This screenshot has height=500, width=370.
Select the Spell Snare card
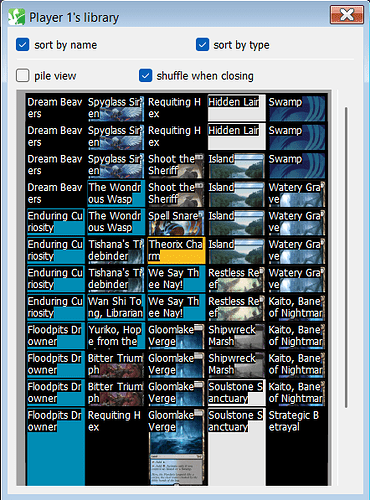click(176, 222)
